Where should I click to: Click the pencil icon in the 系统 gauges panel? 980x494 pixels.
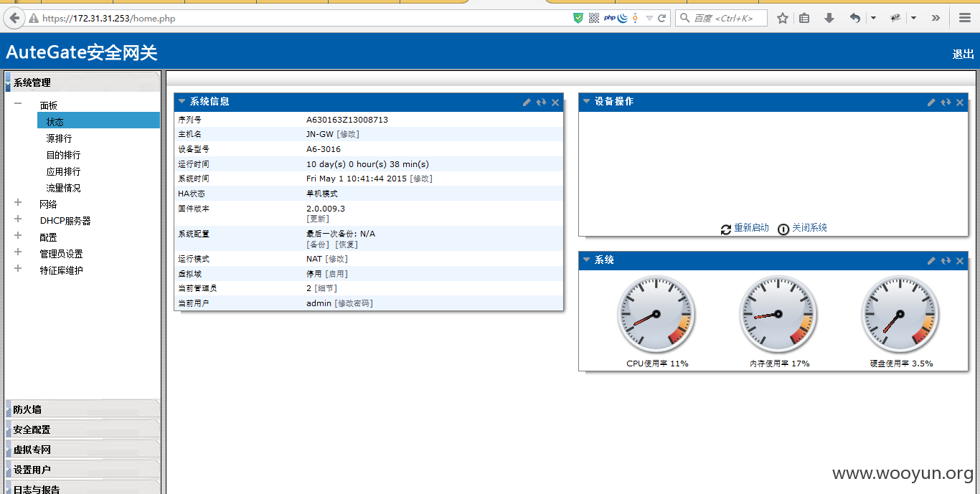pos(931,261)
